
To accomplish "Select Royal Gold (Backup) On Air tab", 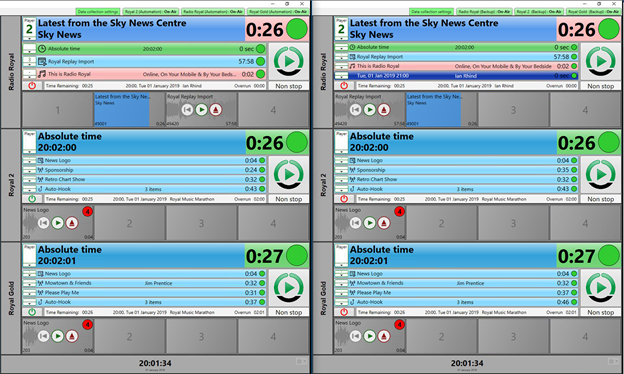I will [593, 12].
